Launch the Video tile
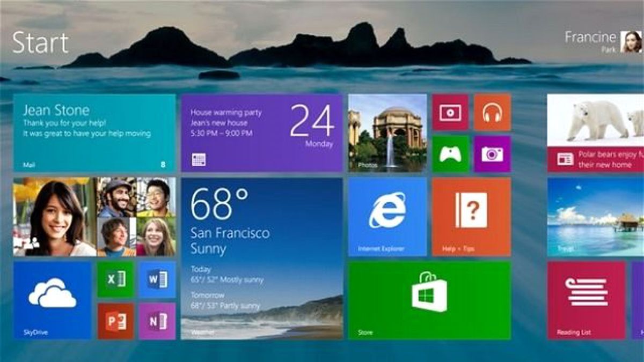Viewport: 644px width, 362px height. pyautogui.click(x=450, y=113)
